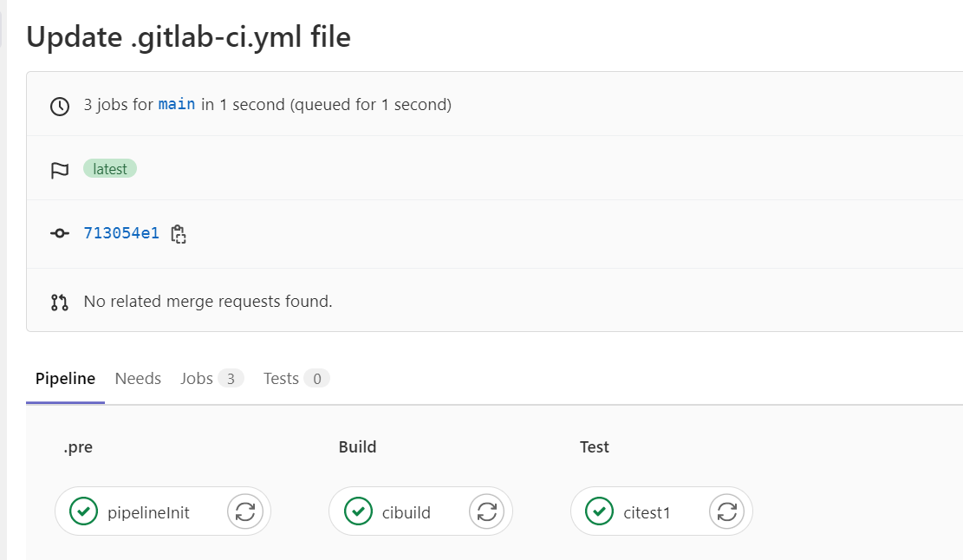This screenshot has width=963, height=560.
Task: Click the clock duration icon
Action: (60, 107)
